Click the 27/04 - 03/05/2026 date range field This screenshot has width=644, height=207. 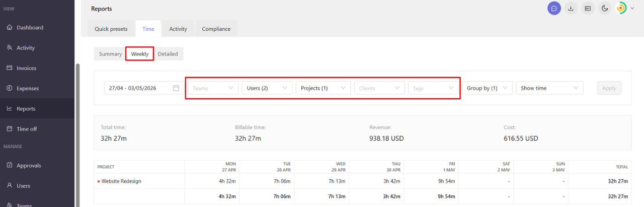pos(144,88)
